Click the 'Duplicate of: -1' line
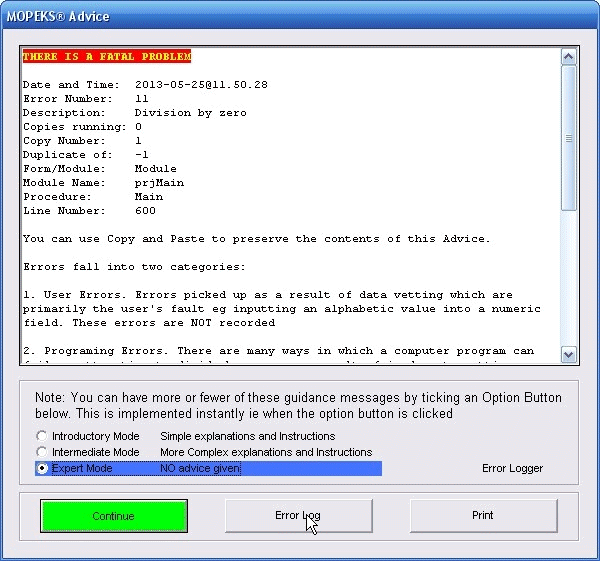The width and height of the screenshot is (600, 561). pos(85,155)
